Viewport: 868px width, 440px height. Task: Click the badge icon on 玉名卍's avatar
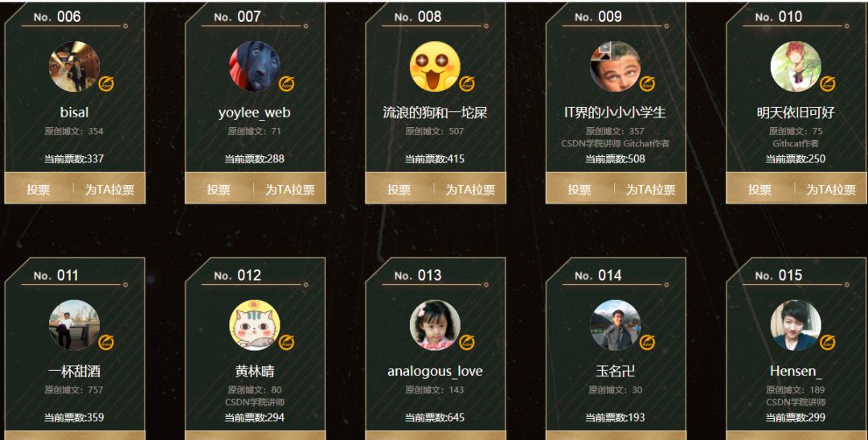647,343
